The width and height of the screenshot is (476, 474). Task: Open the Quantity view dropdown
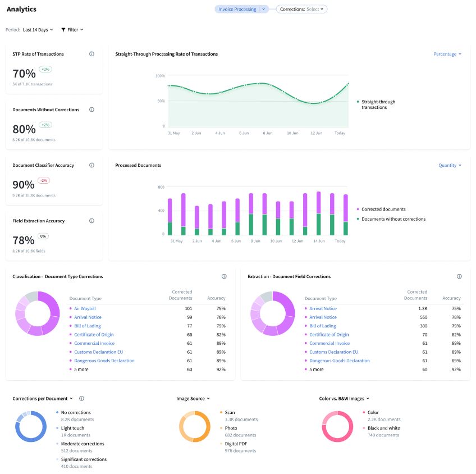click(450, 165)
